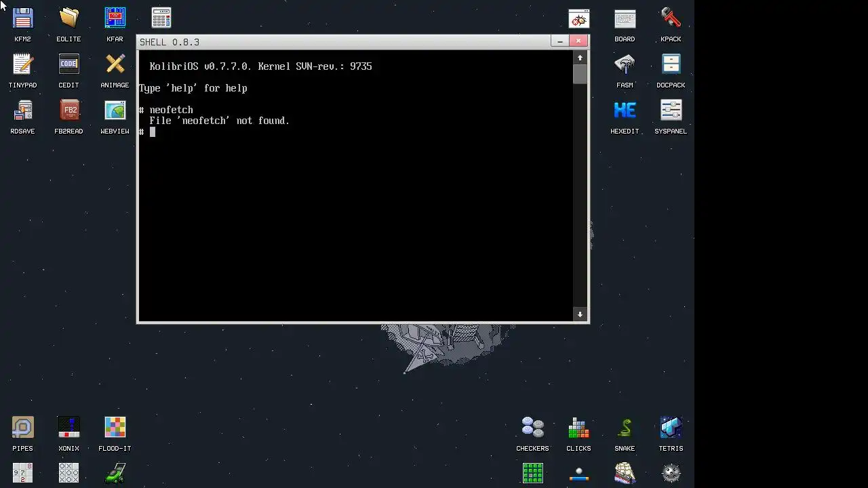
Task: Open the KFM2 file manager icon
Action: pos(22,18)
